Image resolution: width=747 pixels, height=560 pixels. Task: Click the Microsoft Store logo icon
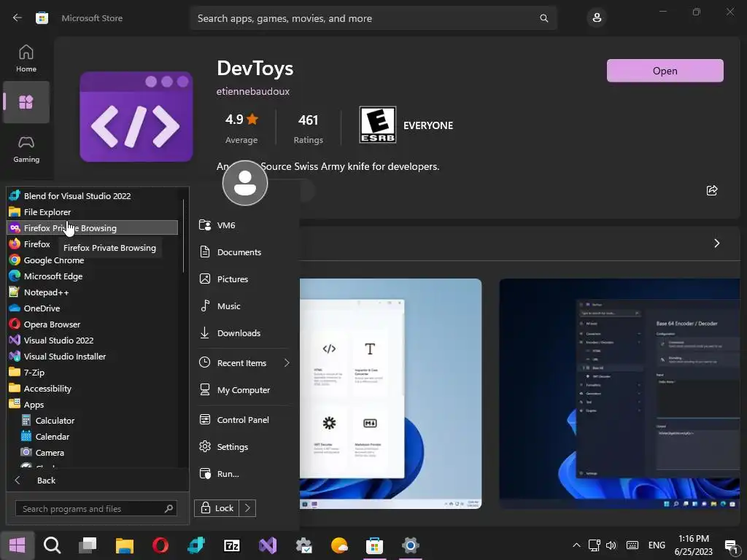pos(42,18)
